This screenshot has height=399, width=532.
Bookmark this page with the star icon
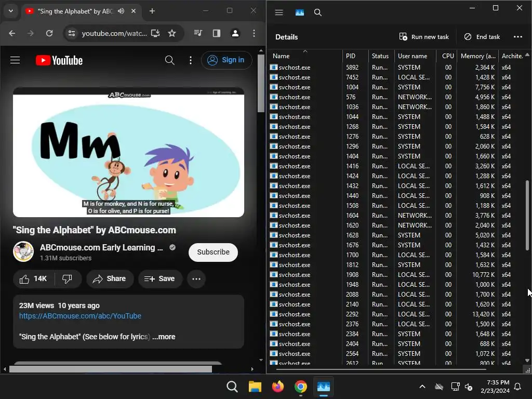pyautogui.click(x=172, y=33)
